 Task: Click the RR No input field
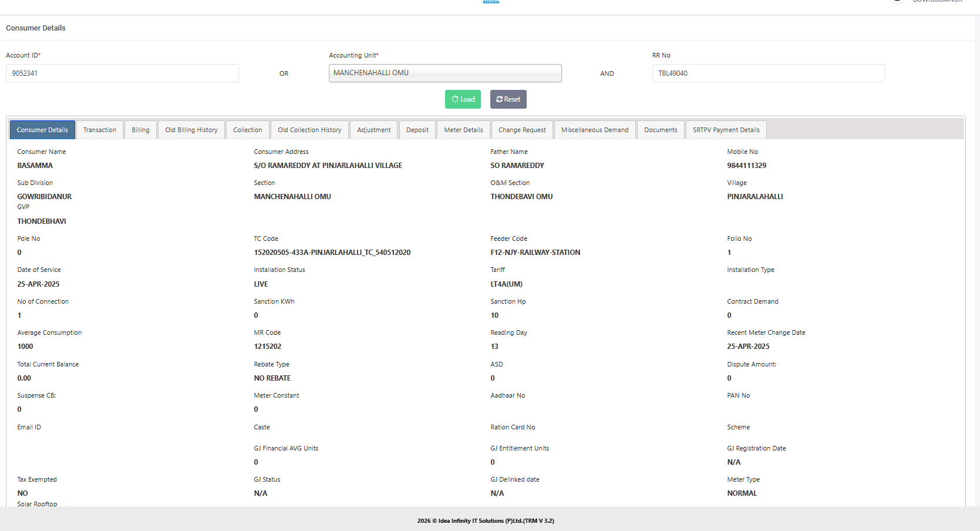pyautogui.click(x=768, y=73)
